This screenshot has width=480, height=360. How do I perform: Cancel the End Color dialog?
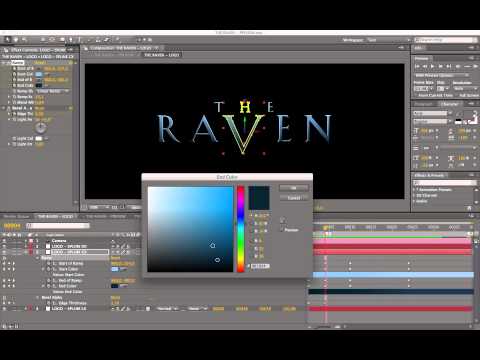[293, 198]
